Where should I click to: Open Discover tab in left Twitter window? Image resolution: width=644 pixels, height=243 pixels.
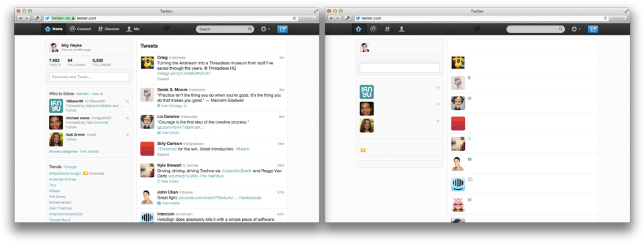pos(109,29)
